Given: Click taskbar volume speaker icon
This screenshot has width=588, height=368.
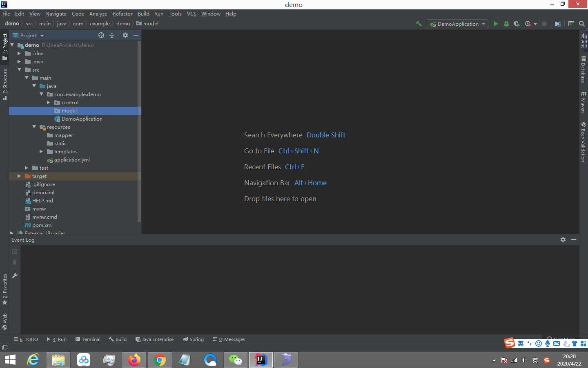Looking at the screenshot, I should tap(524, 360).
